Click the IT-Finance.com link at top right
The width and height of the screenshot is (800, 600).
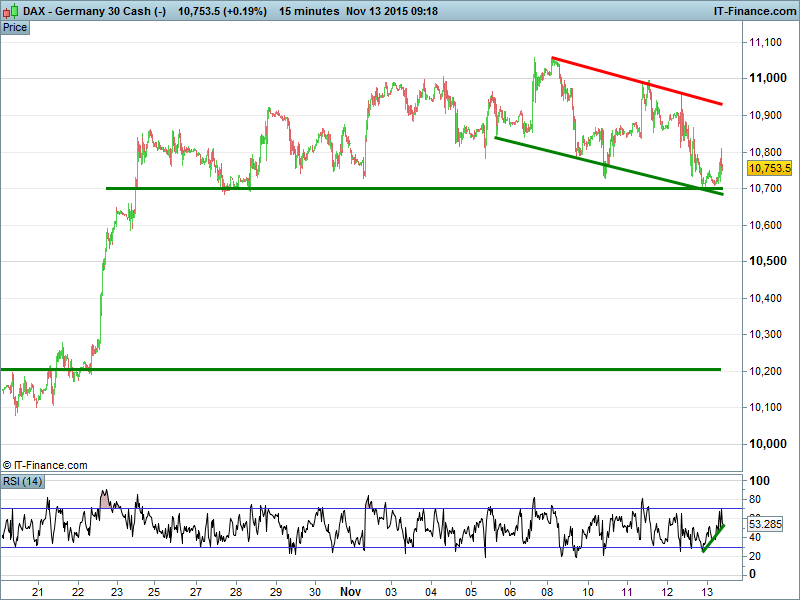pos(752,10)
